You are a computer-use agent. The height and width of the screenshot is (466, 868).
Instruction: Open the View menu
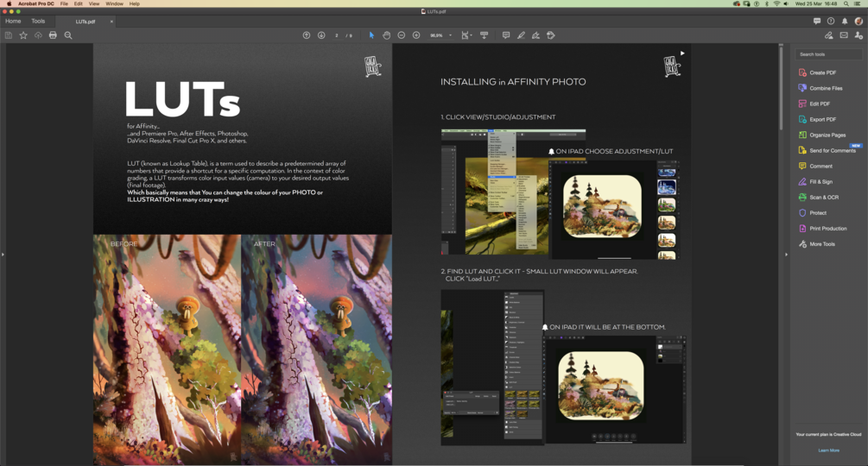click(x=94, y=3)
